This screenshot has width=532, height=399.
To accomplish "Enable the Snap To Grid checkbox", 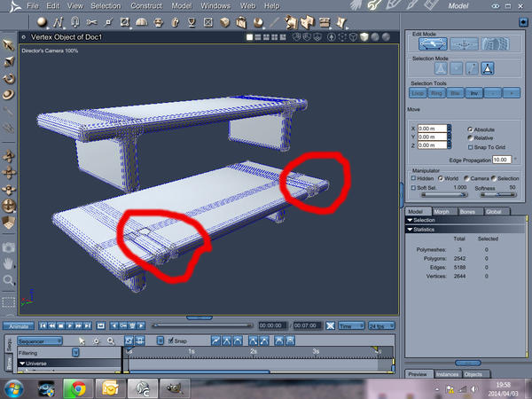I will pyautogui.click(x=470, y=147).
